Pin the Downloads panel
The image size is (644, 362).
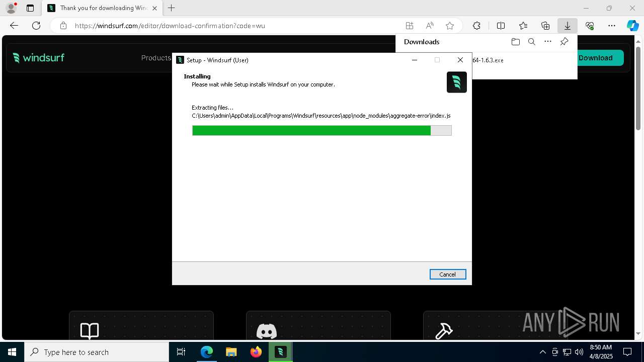click(x=564, y=42)
